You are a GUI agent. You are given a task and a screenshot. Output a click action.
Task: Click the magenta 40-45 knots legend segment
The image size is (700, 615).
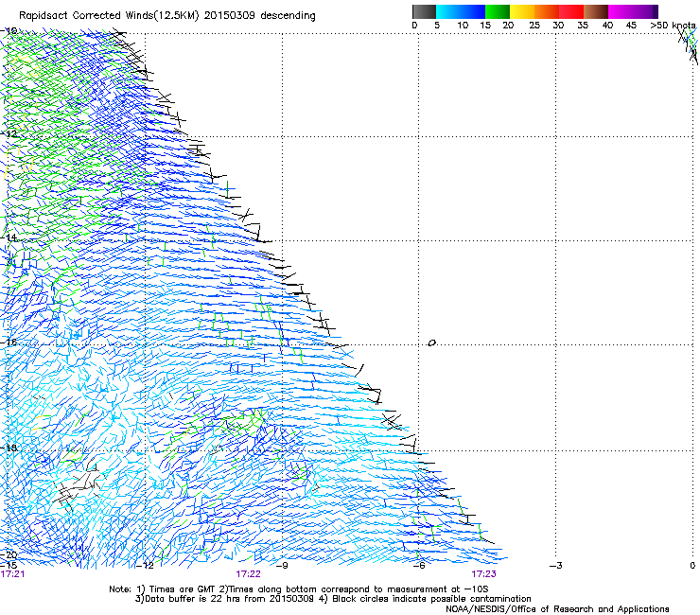[621, 11]
